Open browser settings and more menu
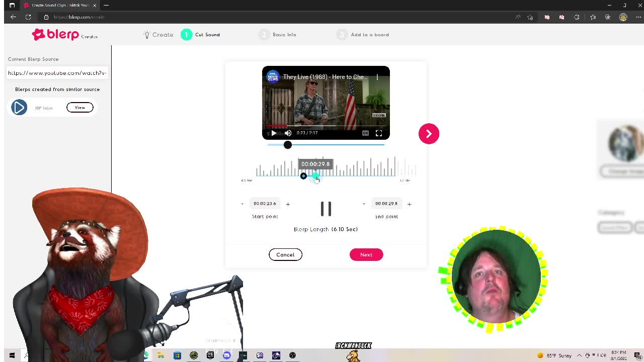The width and height of the screenshot is (644, 362). pos(638,17)
